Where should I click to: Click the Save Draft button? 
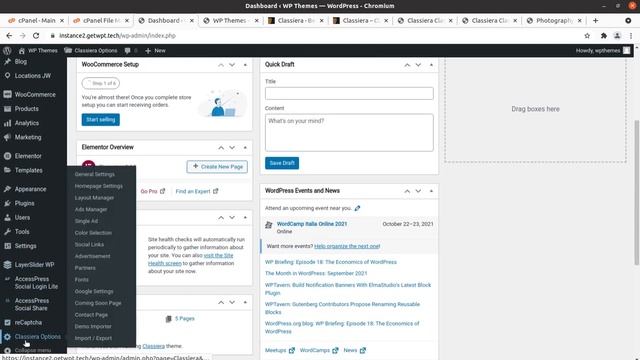[282, 163]
